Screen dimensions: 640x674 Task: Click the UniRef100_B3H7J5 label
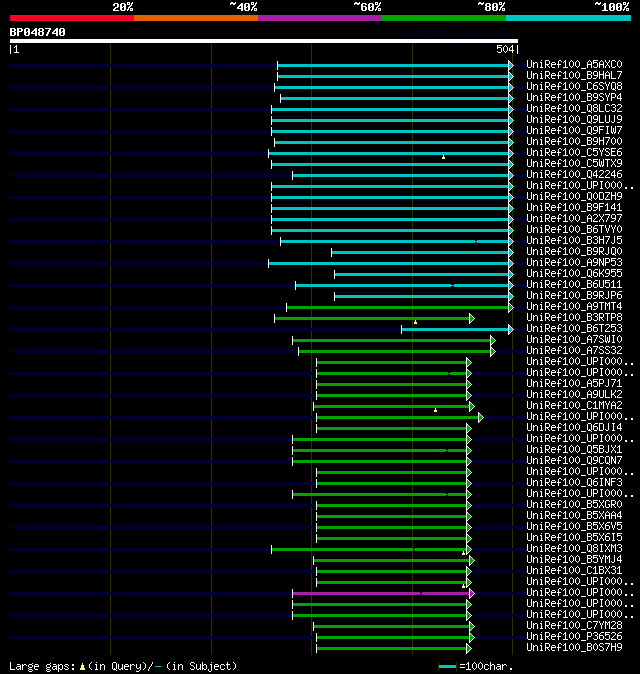[574, 240]
